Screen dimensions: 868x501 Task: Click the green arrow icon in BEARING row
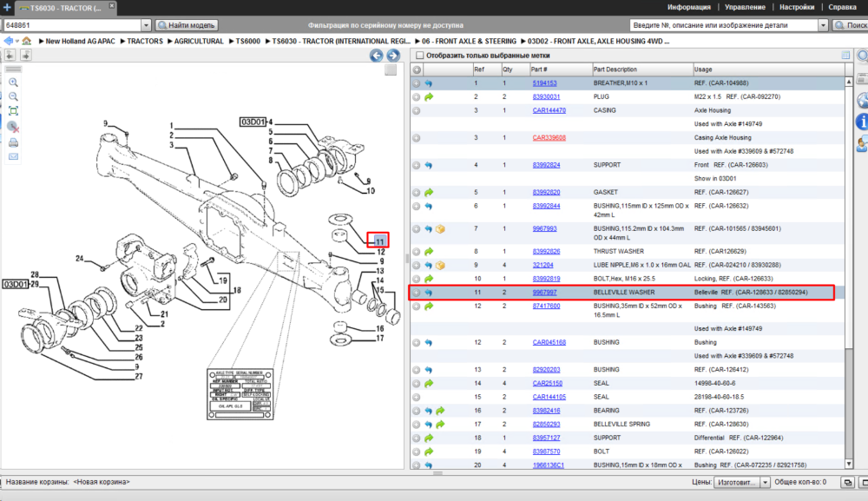pos(440,411)
